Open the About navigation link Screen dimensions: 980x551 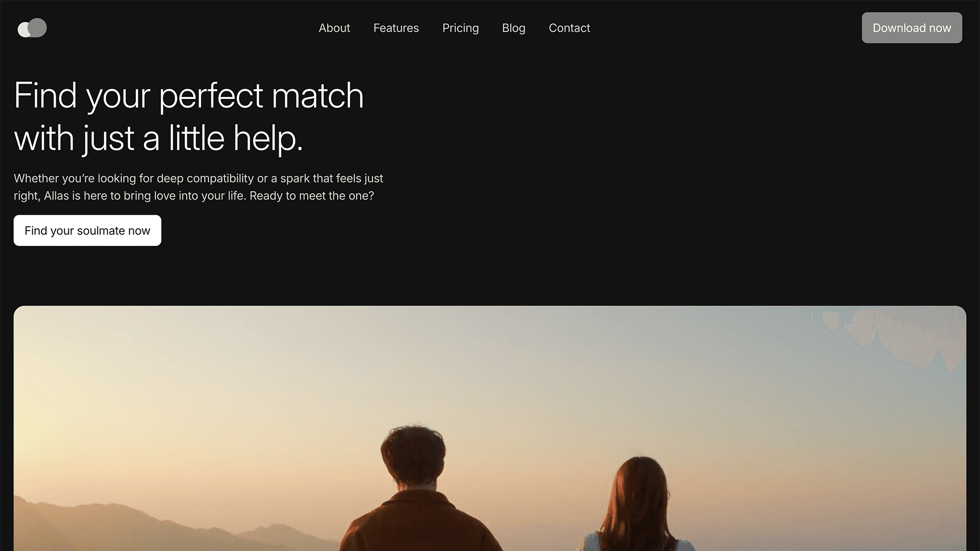click(x=334, y=28)
